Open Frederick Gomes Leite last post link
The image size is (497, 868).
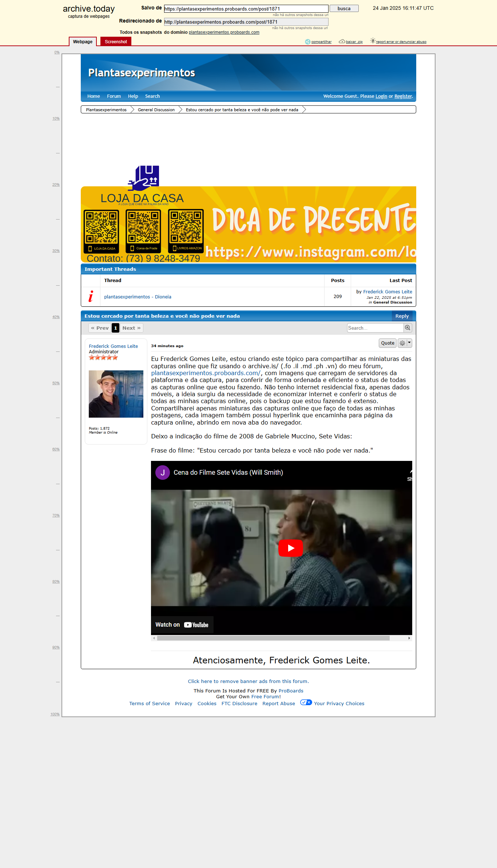tap(387, 292)
